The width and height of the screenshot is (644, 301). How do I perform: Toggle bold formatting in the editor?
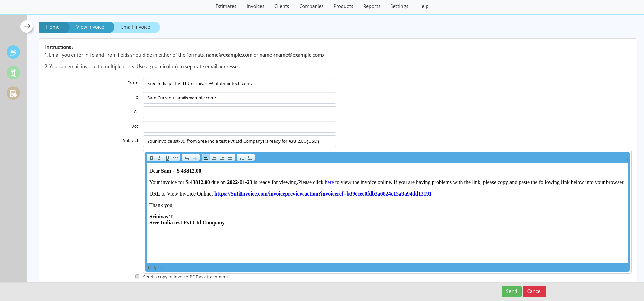pyautogui.click(x=151, y=158)
